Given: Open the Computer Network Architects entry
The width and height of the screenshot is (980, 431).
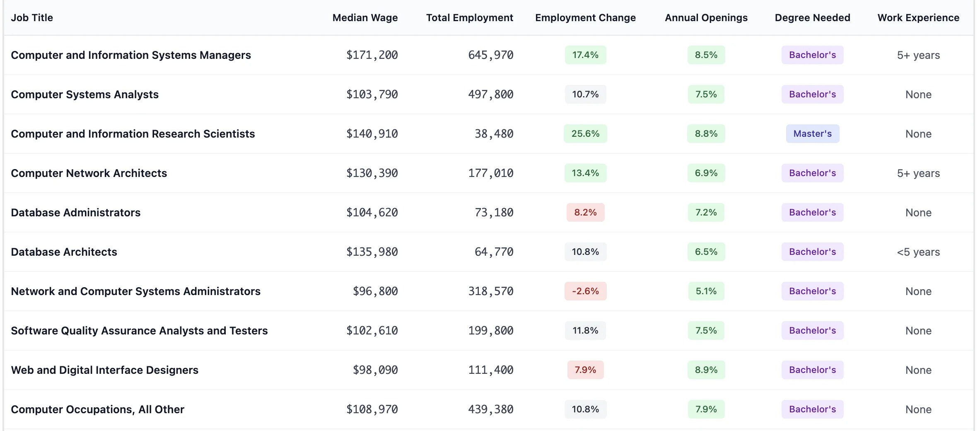Looking at the screenshot, I should click(x=89, y=173).
